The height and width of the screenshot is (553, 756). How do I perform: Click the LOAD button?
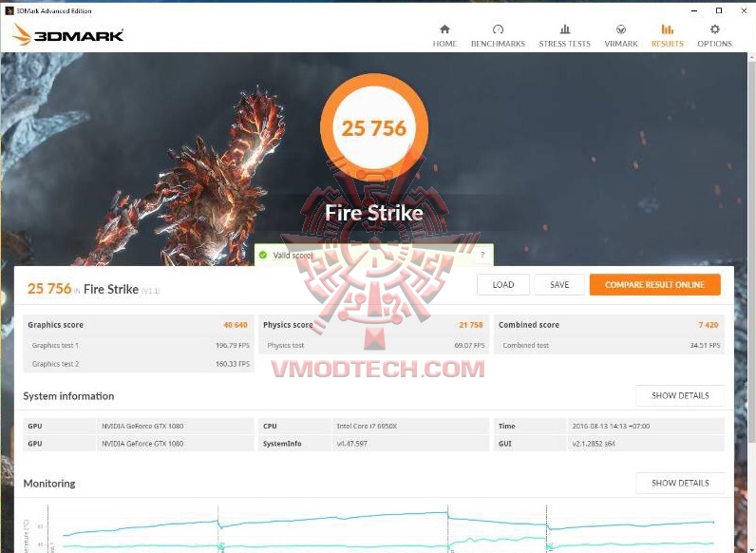(502, 285)
